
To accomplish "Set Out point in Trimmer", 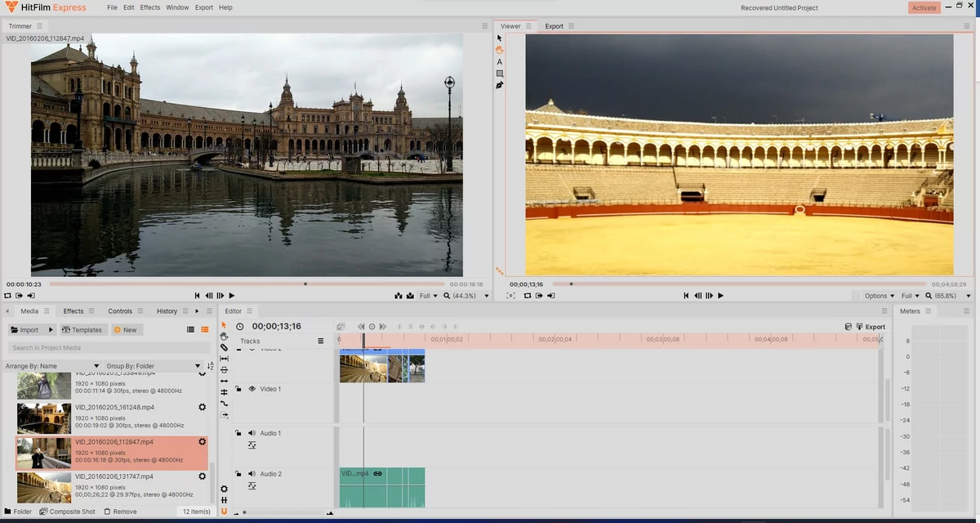I will pos(31,296).
